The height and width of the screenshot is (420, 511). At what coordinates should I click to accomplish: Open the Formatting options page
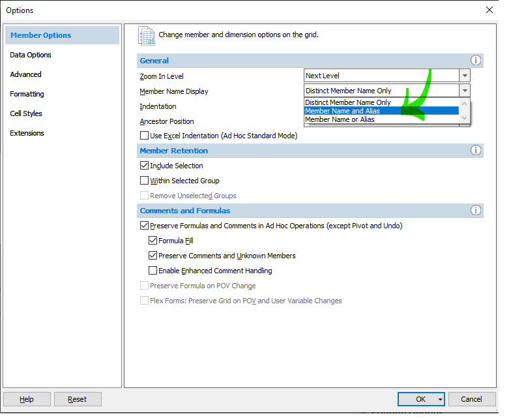tap(27, 94)
